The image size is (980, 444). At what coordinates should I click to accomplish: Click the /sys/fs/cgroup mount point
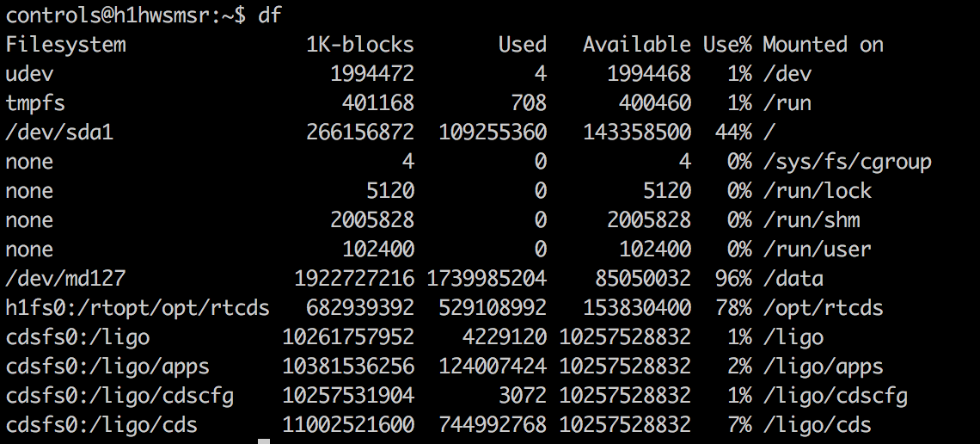pos(847,162)
